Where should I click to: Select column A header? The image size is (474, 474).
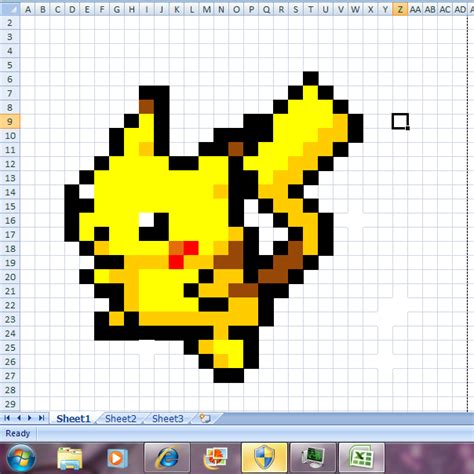click(28, 9)
